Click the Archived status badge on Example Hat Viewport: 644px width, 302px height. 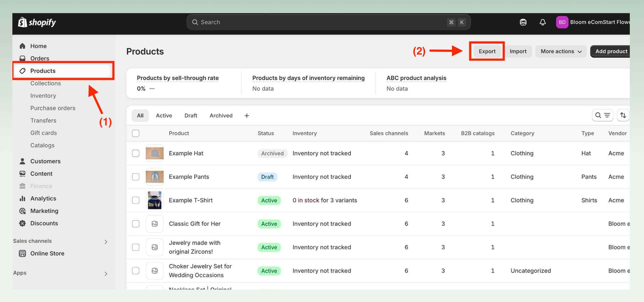coord(272,153)
